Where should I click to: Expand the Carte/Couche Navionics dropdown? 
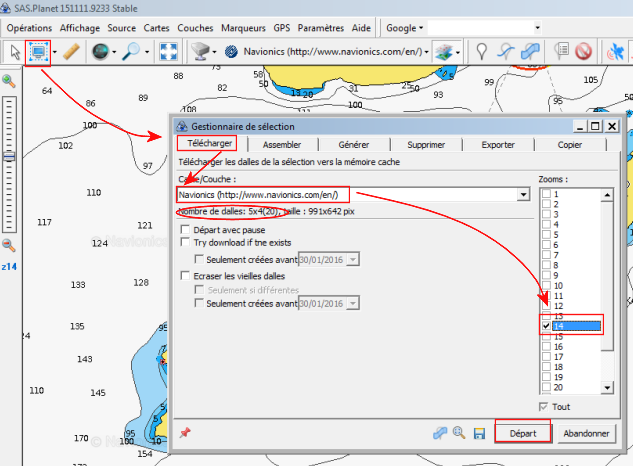[x=524, y=194]
